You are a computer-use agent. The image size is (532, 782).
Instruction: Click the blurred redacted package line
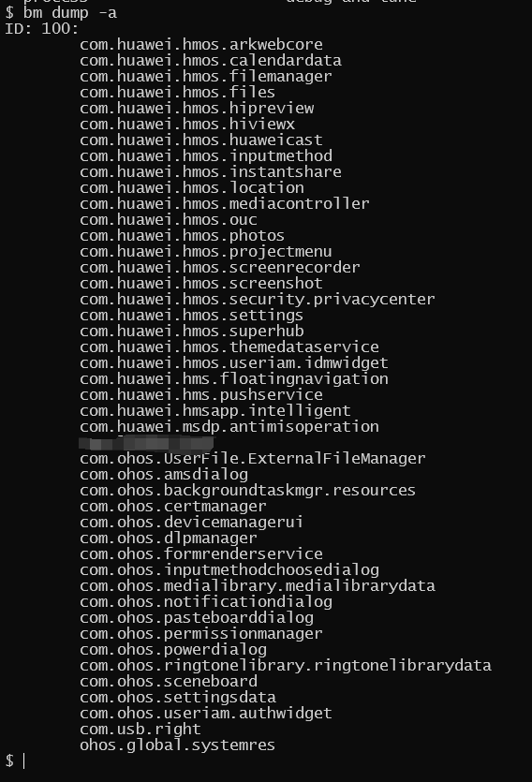(x=147, y=443)
